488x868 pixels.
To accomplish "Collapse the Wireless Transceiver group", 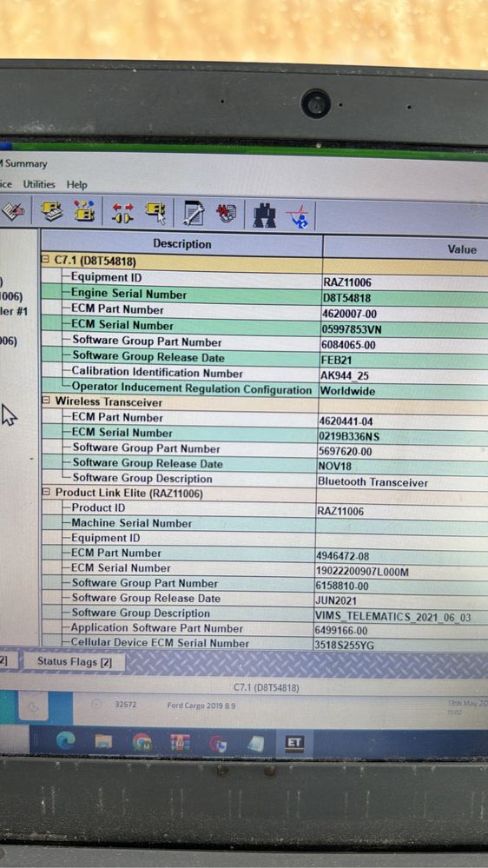I will pyautogui.click(x=47, y=401).
